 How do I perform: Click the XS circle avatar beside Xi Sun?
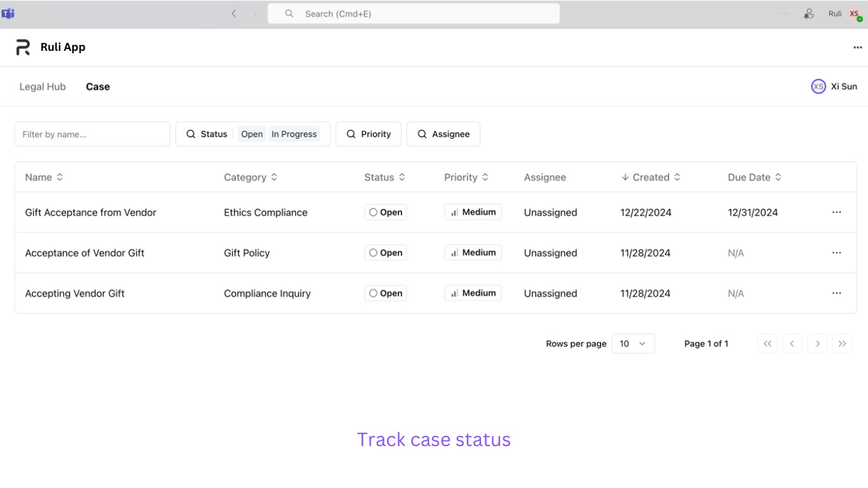[x=818, y=86]
